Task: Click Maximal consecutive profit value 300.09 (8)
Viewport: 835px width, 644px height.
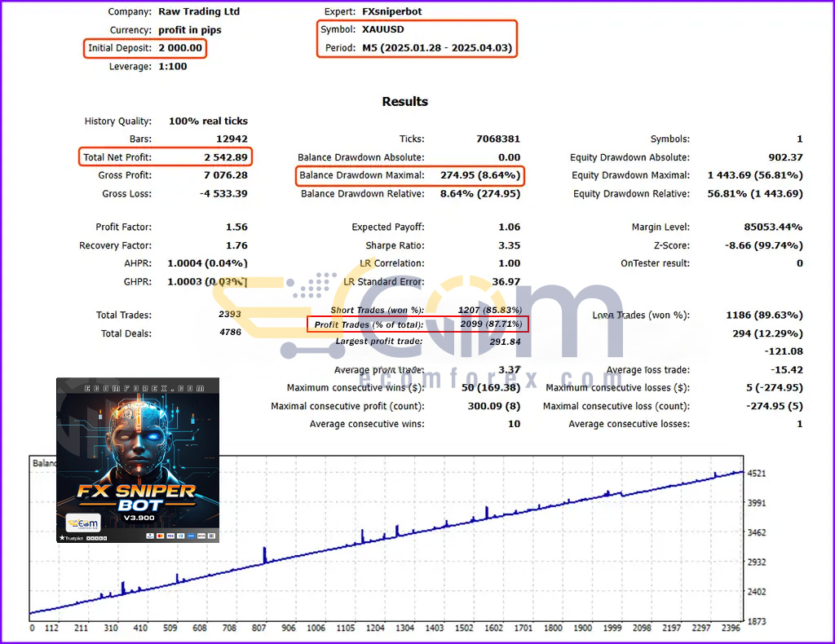Action: [x=493, y=406]
